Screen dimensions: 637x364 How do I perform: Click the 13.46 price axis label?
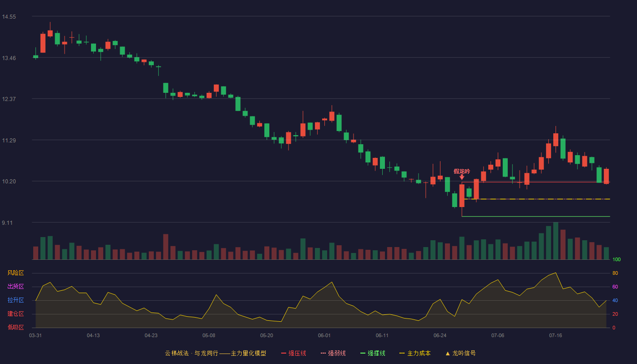coord(9,58)
